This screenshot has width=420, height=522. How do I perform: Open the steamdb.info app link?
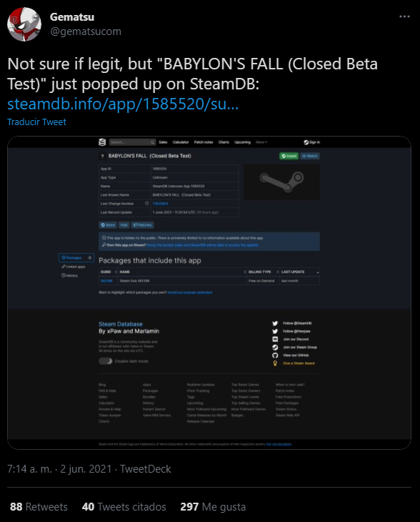[x=123, y=104]
